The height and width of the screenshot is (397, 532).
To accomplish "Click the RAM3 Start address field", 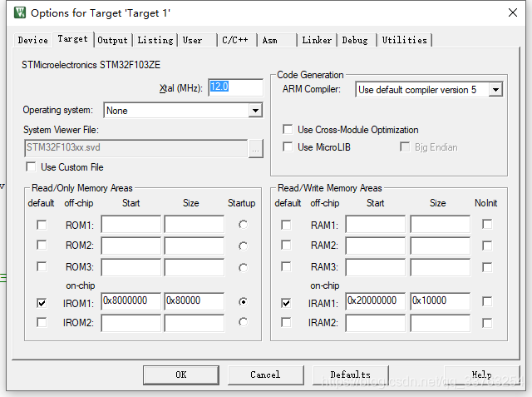I will pos(376,267).
